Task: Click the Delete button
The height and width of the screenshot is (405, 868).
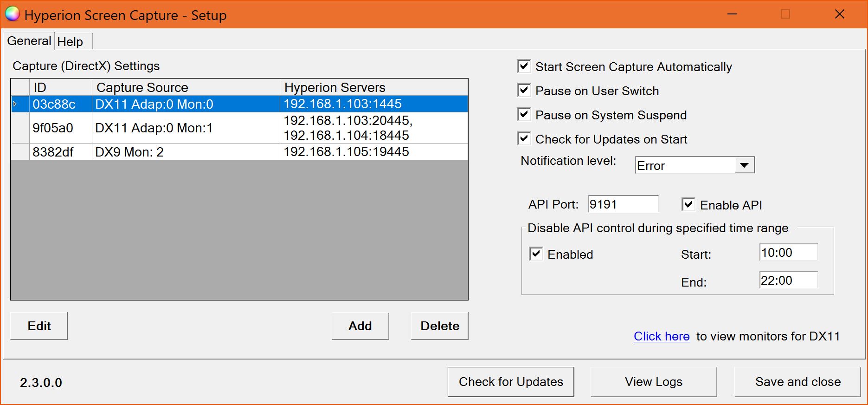Action: pyautogui.click(x=440, y=326)
